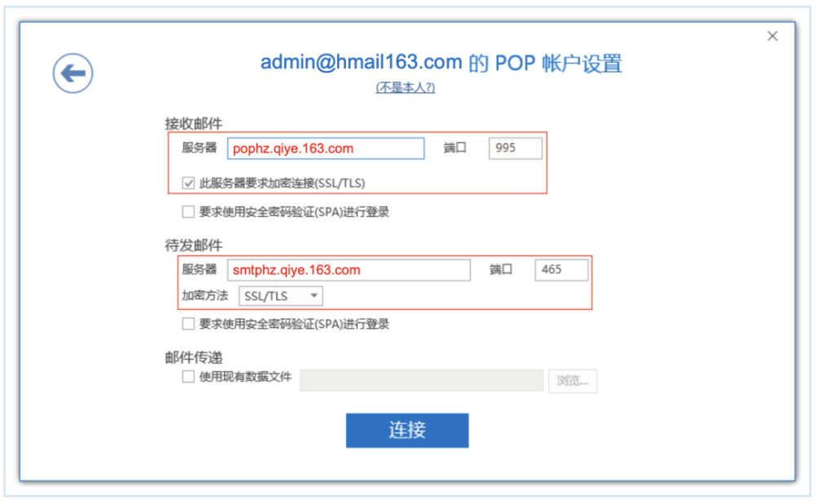
Task: Open the 不是本人? link
Action: pos(406,87)
